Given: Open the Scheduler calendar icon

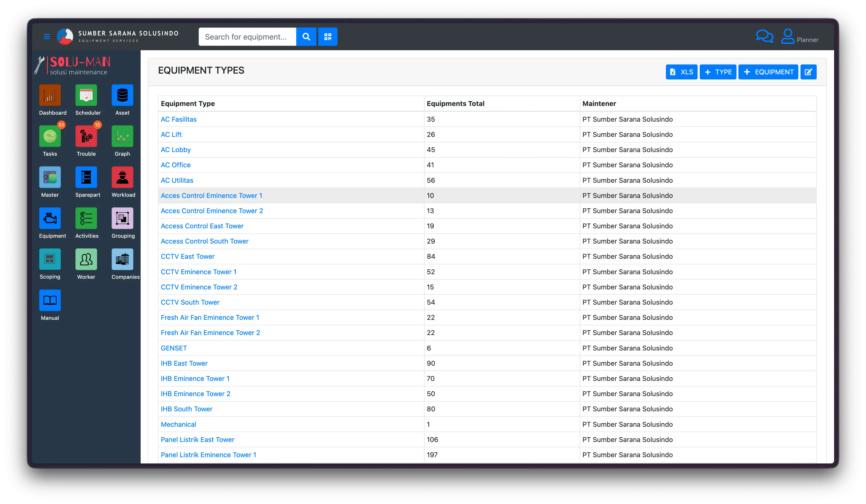Looking at the screenshot, I should pos(86,95).
